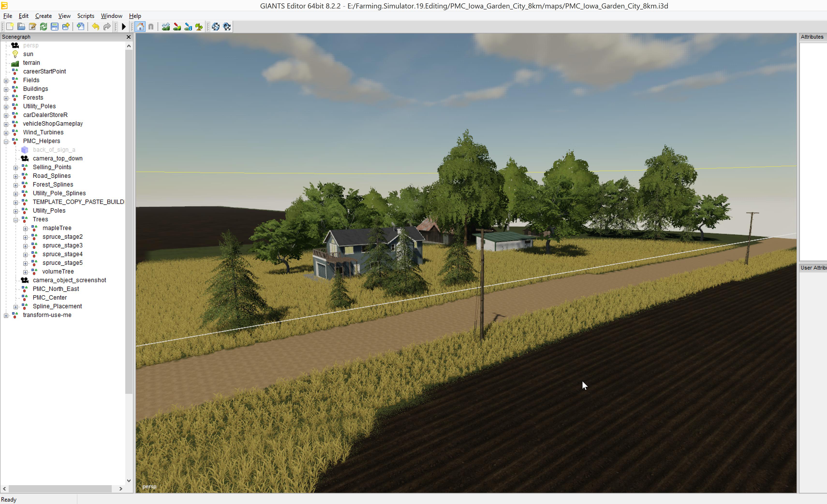
Task: Select the terrain node
Action: 31,63
